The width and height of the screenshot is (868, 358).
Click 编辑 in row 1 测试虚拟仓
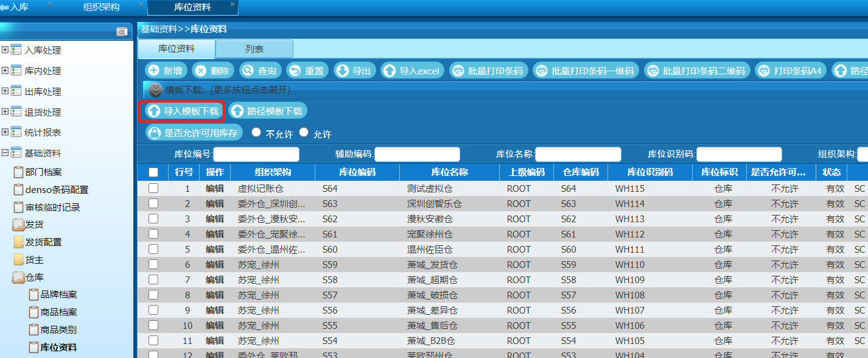(215, 189)
